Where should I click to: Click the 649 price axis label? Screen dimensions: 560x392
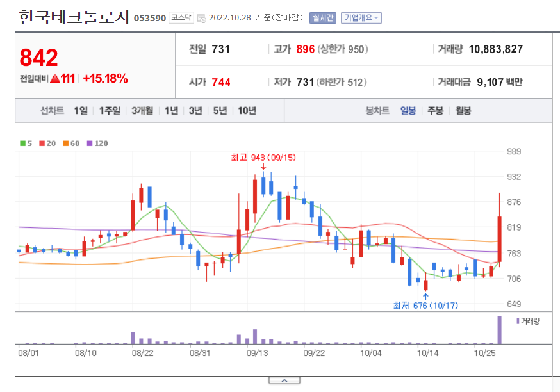[514, 304]
